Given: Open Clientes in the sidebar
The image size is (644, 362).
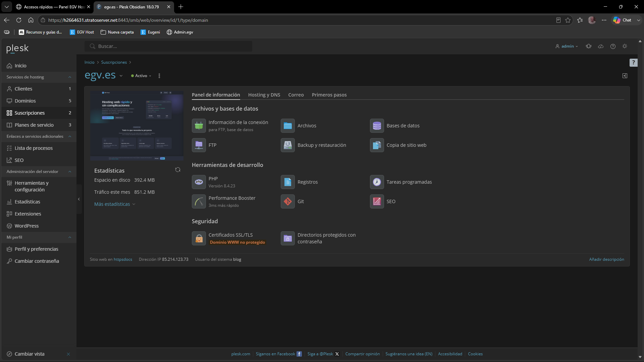Looking at the screenshot, I should click(x=39, y=89).
